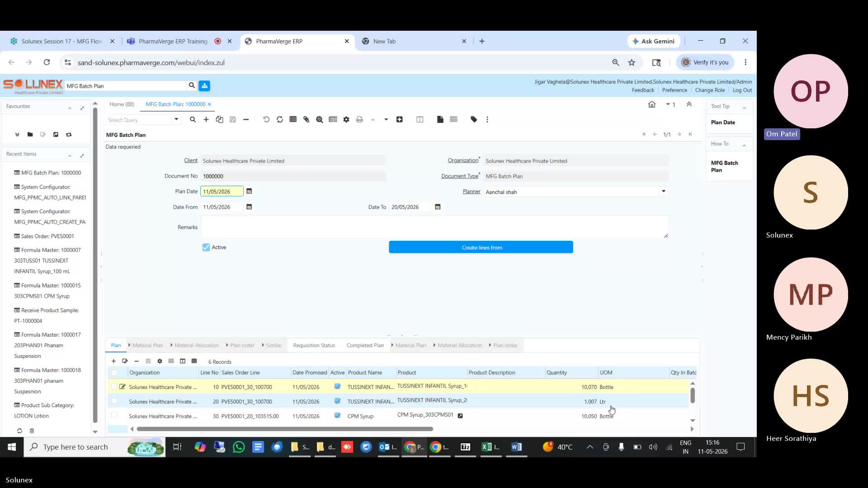Open the dropdown arrow next to the 1 indicator

point(668,104)
